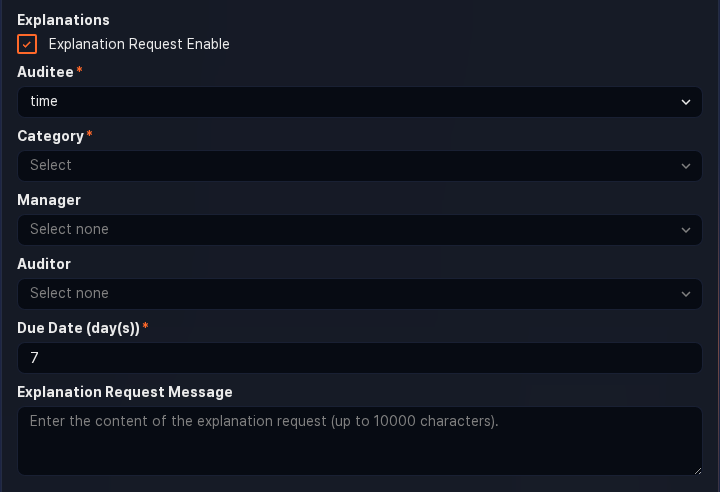720x492 pixels.
Task: Click the "Select none" placeholder under Auditor
Action: [x=69, y=293]
